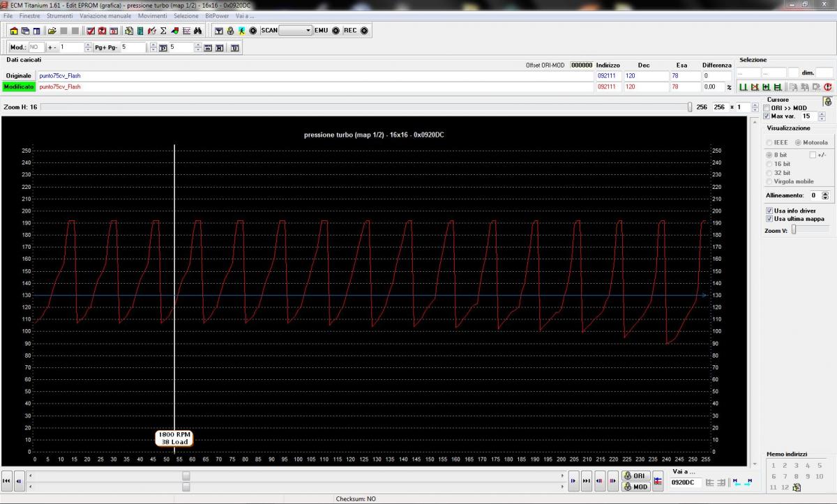Click the ORI lock button
Image resolution: width=837 pixels, height=504 pixels.
[635, 475]
